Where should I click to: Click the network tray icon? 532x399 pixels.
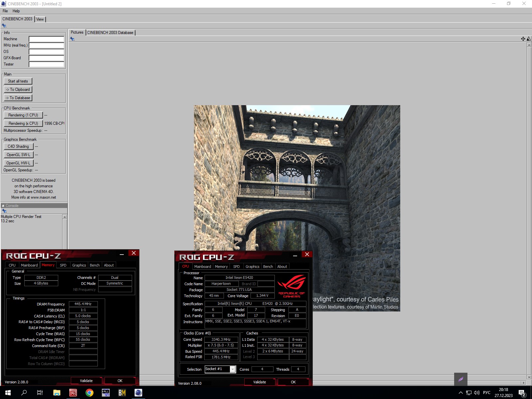469,393
